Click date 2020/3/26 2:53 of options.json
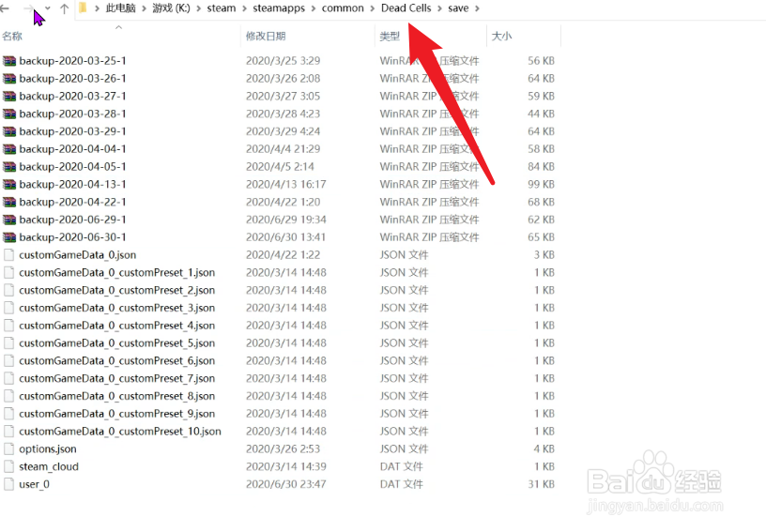This screenshot has height=532, width=766. [x=283, y=449]
